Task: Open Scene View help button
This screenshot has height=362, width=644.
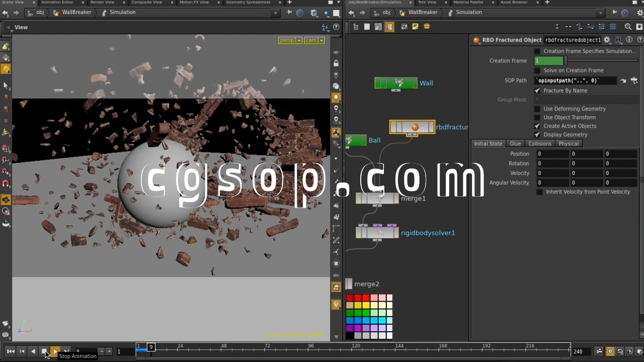Action: click(x=336, y=27)
